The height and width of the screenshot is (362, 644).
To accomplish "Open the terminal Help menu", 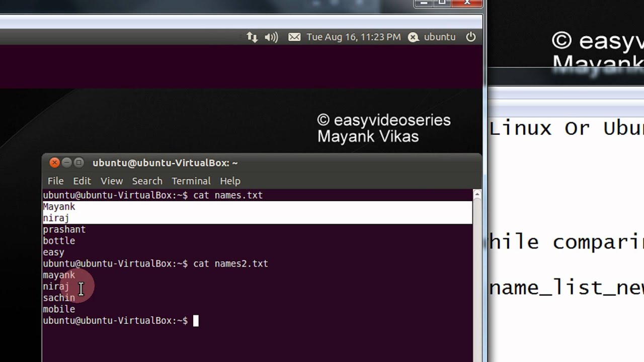I will coord(230,180).
